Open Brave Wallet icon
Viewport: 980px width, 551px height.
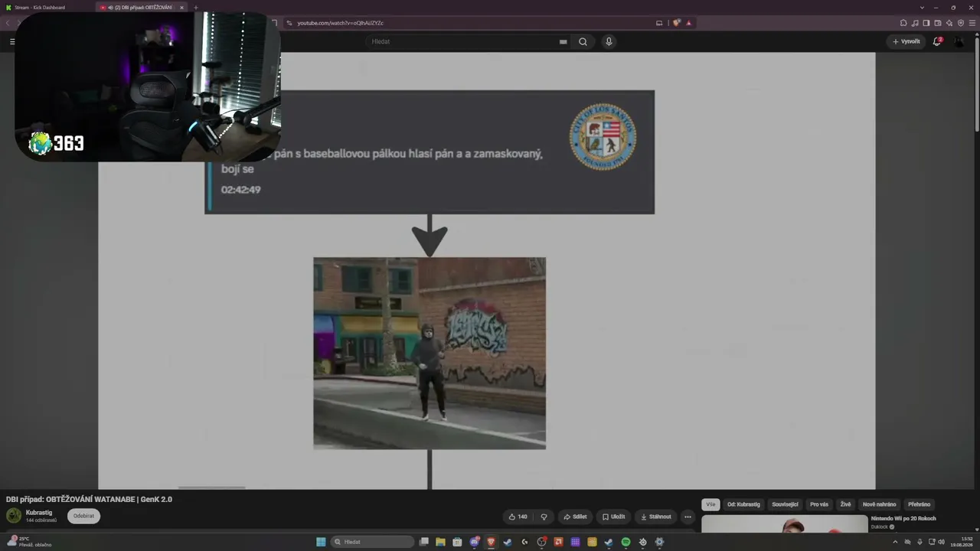938,23
